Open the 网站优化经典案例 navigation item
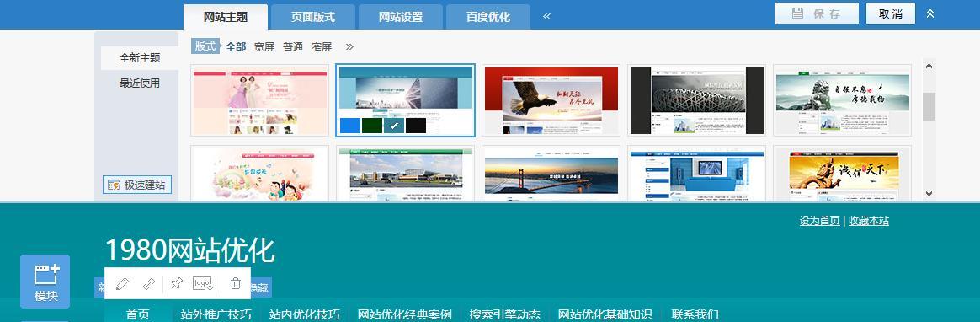The image size is (980, 322). pyautogui.click(x=404, y=314)
